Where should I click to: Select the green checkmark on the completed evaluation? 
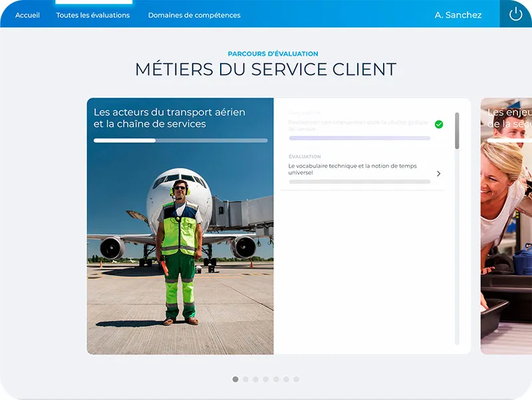click(x=438, y=123)
